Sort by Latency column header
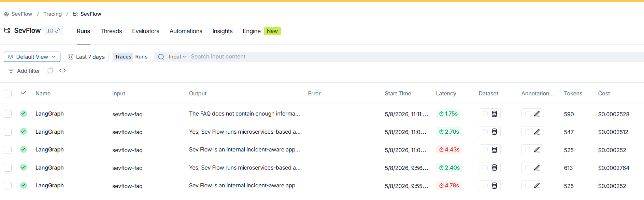The width and height of the screenshot is (644, 200). click(x=446, y=93)
